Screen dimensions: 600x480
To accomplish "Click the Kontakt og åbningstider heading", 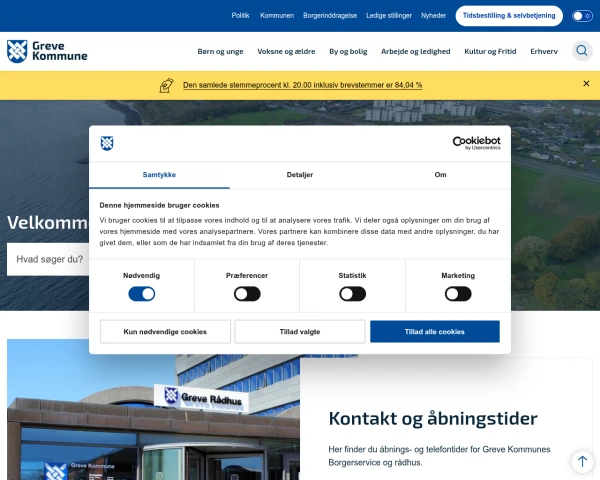I will click(433, 418).
